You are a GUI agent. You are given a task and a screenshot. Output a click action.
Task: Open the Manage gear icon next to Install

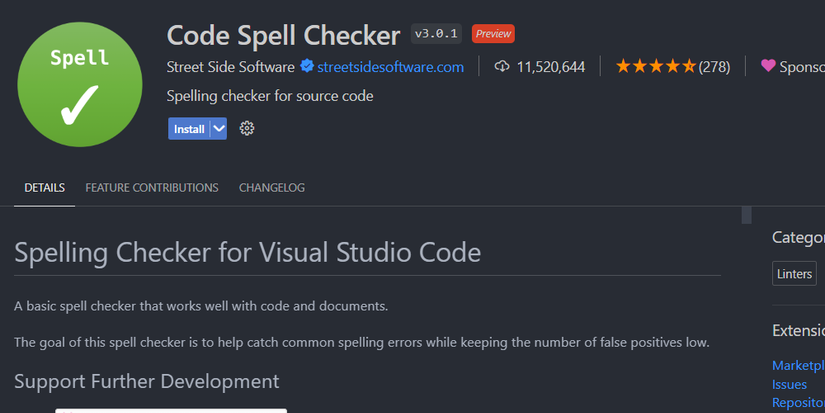click(247, 129)
